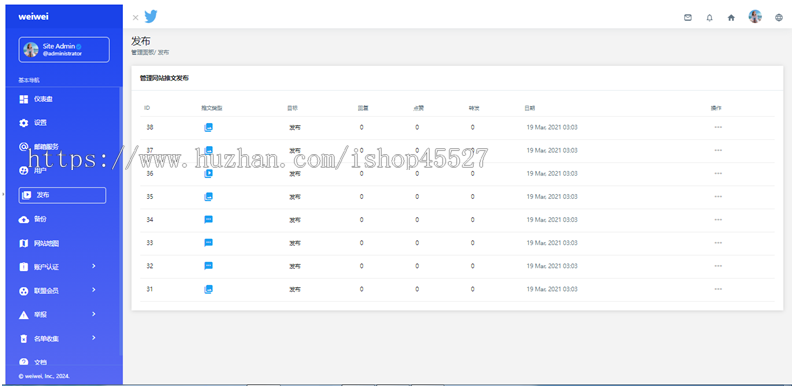Screen dimensions: 794x388
Task: Expand 举报 reports submenu chevron
Action: click(94, 314)
